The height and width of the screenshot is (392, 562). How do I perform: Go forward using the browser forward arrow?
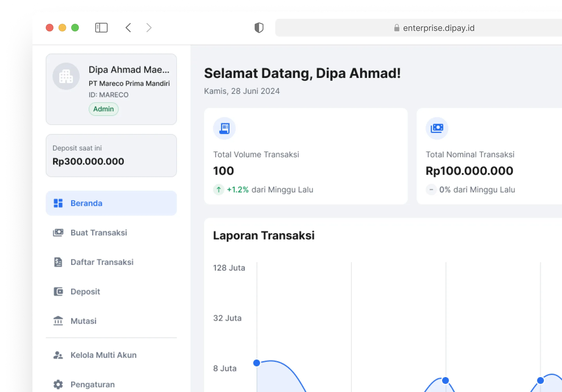point(149,28)
